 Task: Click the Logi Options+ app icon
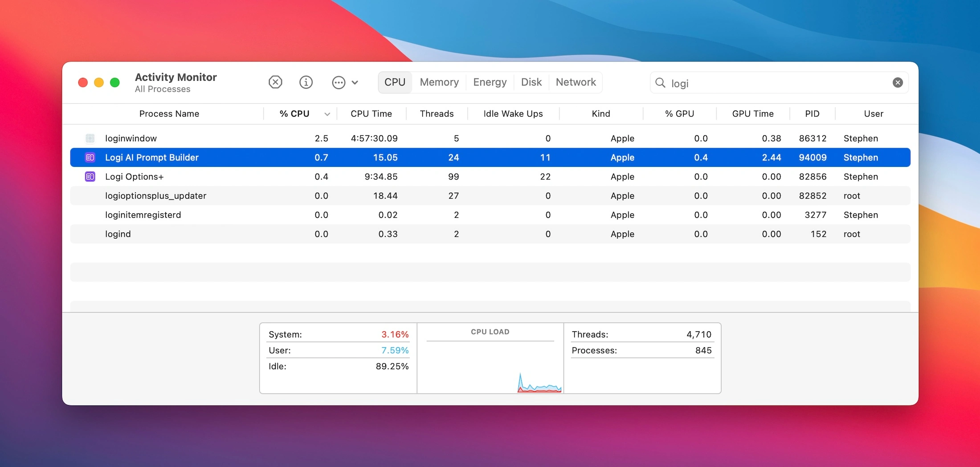click(x=90, y=177)
